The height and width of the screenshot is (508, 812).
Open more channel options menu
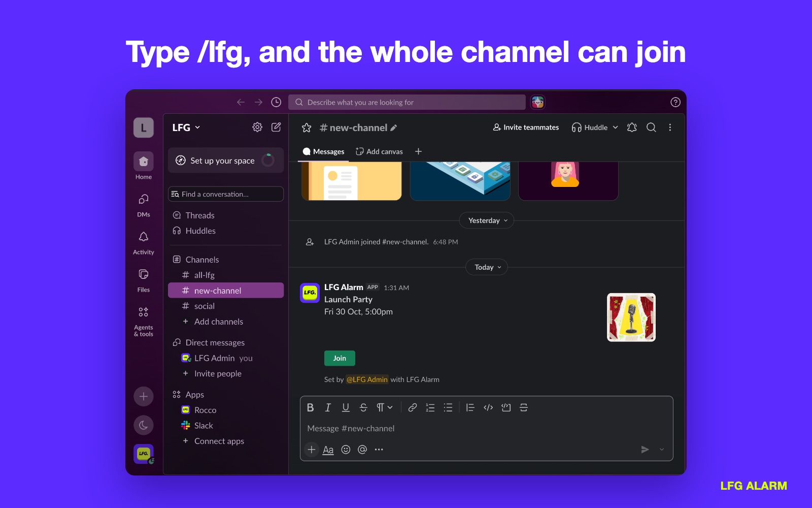pos(670,128)
